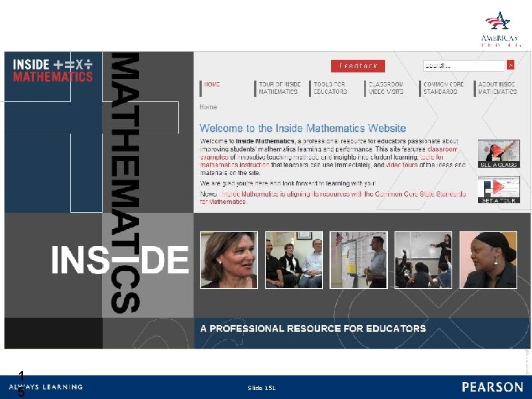This screenshot has height=399, width=532.
Task: Click the Always Learning footer text
Action: click(x=46, y=386)
